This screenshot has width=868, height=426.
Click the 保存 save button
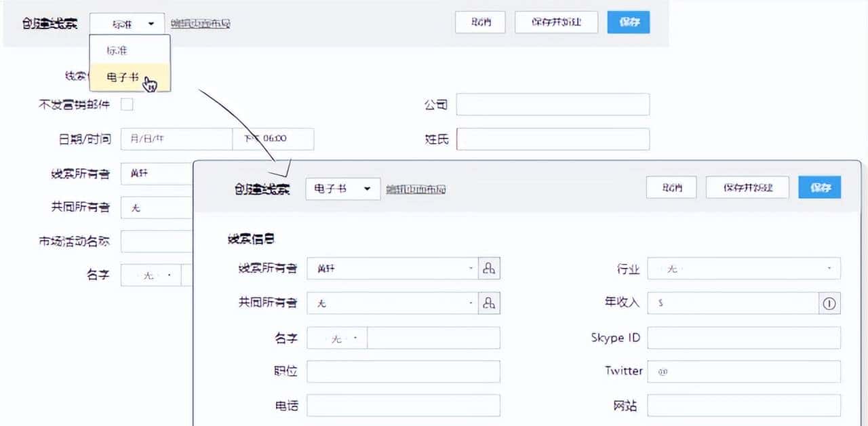(x=820, y=187)
